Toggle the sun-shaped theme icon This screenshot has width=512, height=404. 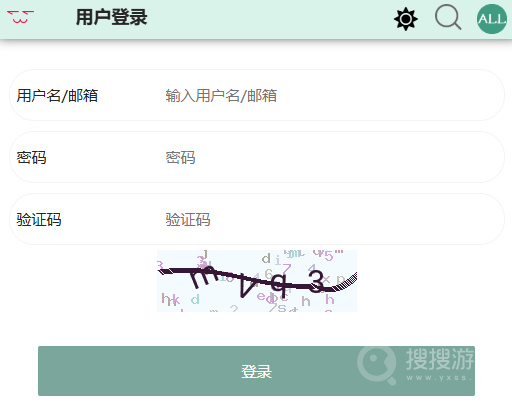coord(406,19)
